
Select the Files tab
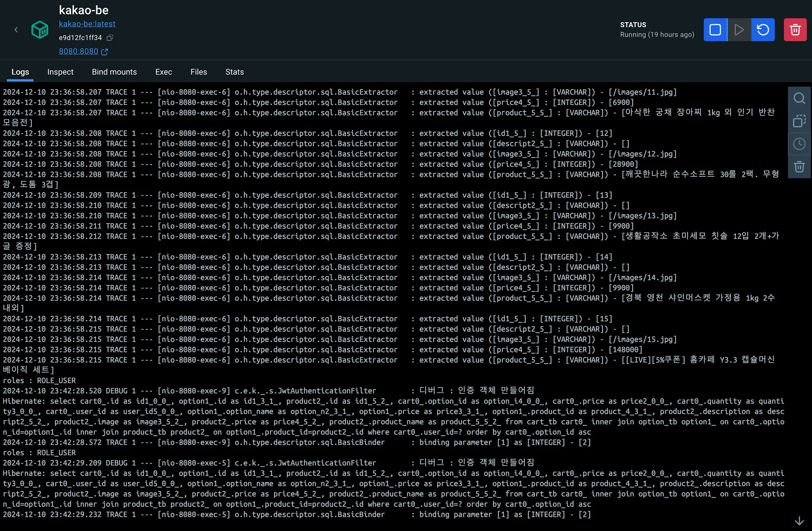[199, 72]
